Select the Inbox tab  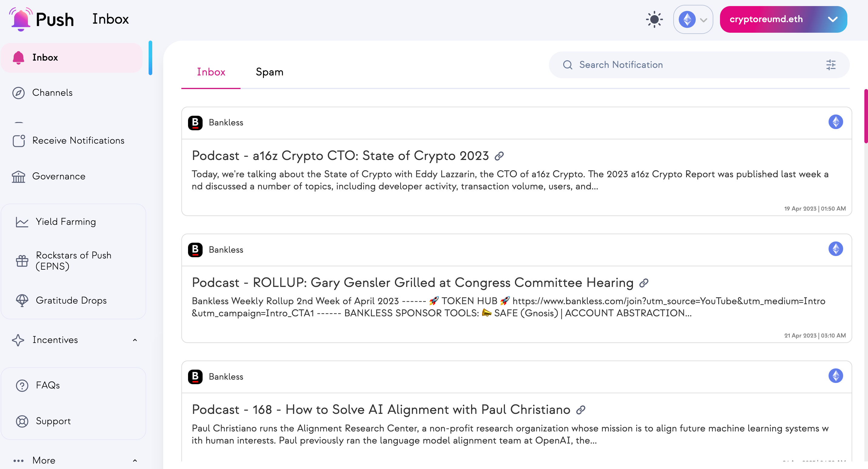click(211, 72)
